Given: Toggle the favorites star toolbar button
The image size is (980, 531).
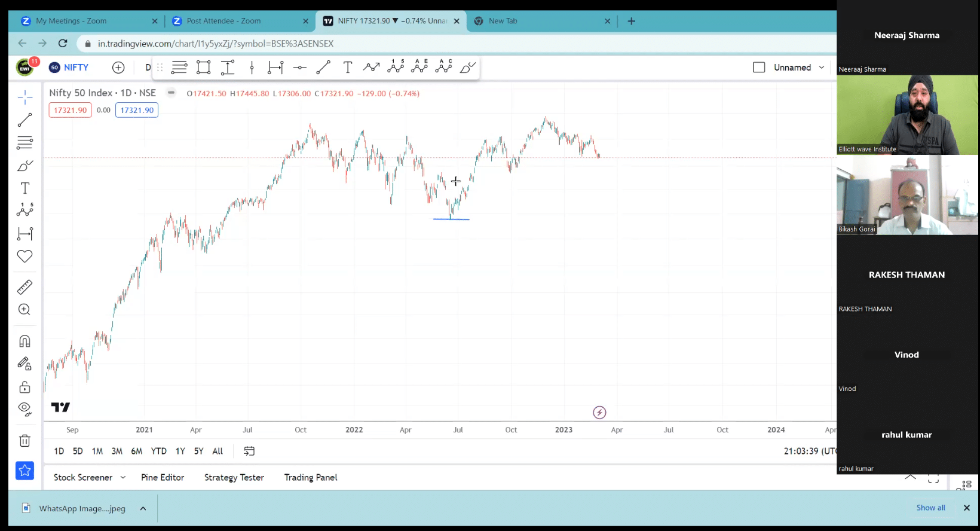Looking at the screenshot, I should [24, 471].
